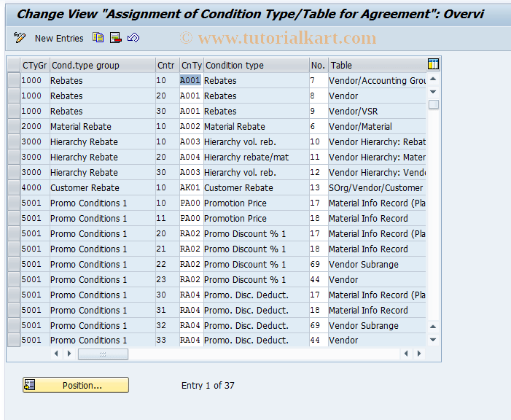
Task: Click the highlighted A001 CnTy field in first row
Action: tap(191, 80)
